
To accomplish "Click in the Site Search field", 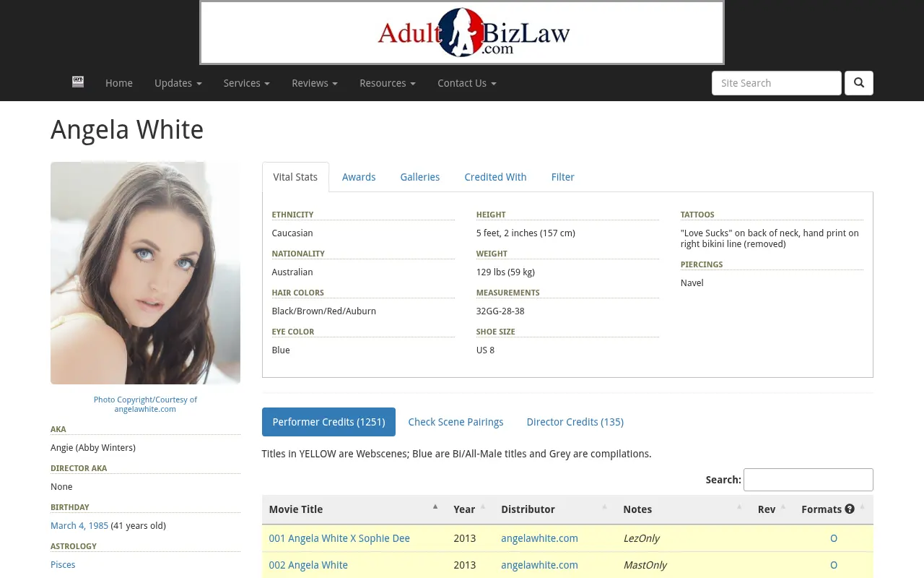I will (777, 83).
